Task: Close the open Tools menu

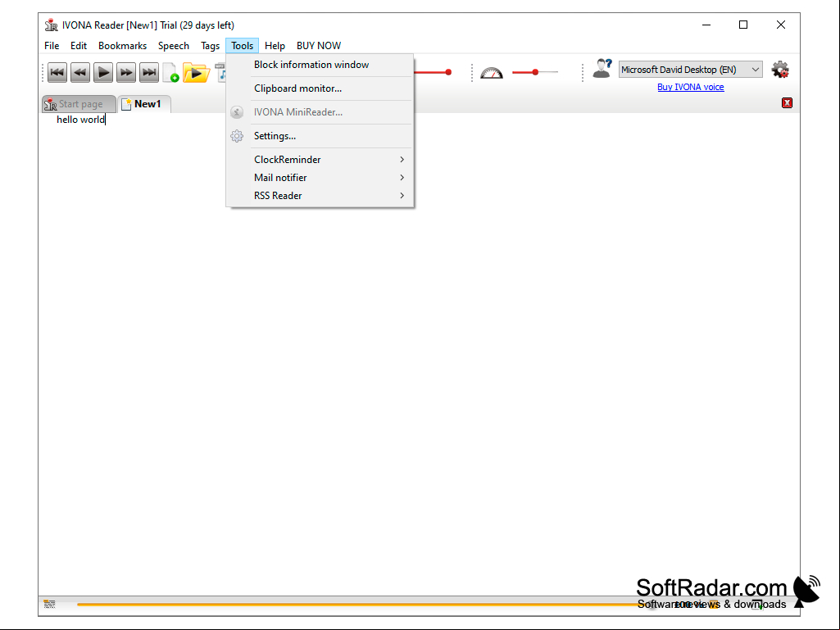Action: pos(242,46)
